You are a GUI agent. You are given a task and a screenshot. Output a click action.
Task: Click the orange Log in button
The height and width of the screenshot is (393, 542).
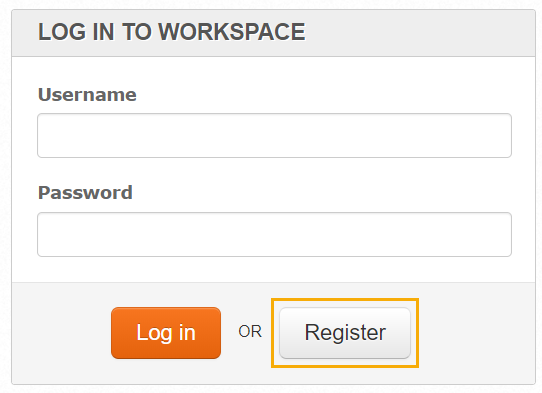click(x=166, y=333)
